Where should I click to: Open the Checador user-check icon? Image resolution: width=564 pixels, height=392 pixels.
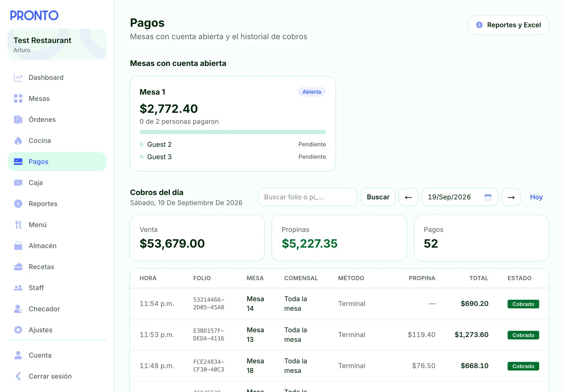click(x=18, y=309)
